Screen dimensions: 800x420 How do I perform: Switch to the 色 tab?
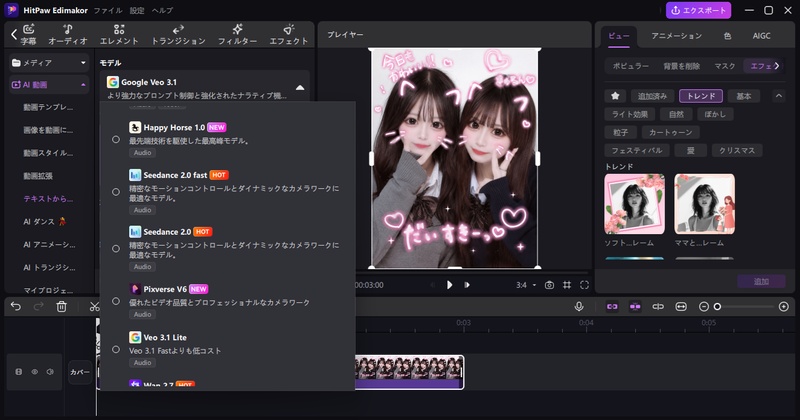(x=727, y=36)
